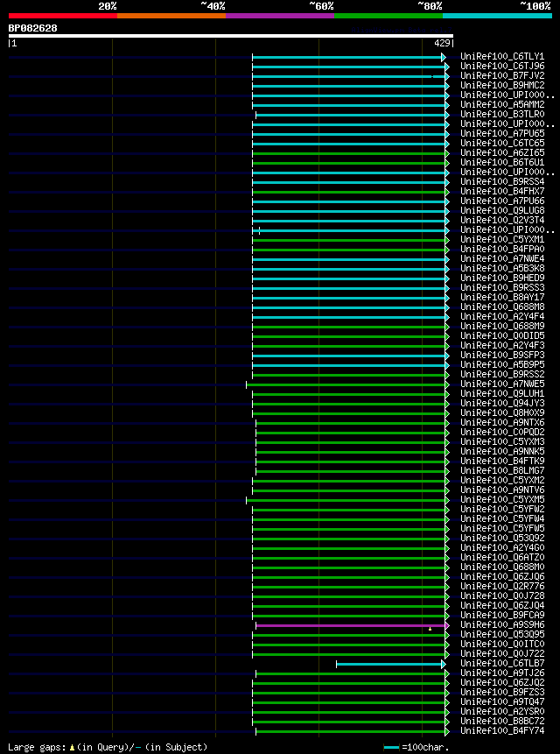This screenshot has width=560, height=754.
Task: Click the orange ~40% identity legend segment
Action: [171, 16]
